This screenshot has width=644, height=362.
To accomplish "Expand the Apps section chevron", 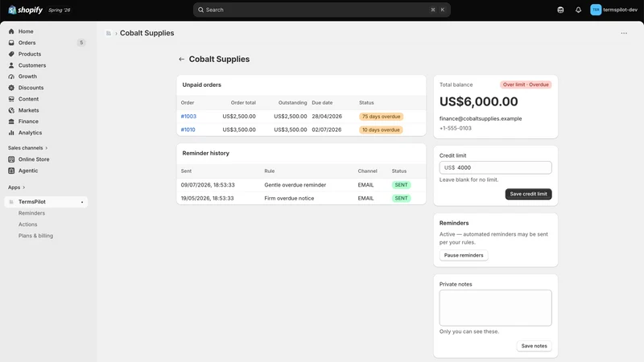I will [24, 187].
